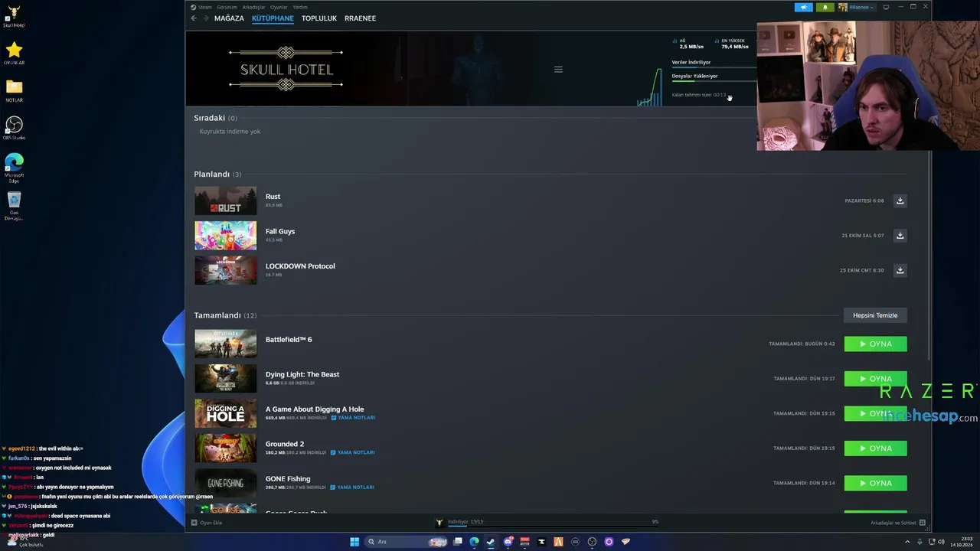This screenshot has width=980, height=551.
Task: Launch Grounded 2 via OYNA button
Action: pos(875,448)
